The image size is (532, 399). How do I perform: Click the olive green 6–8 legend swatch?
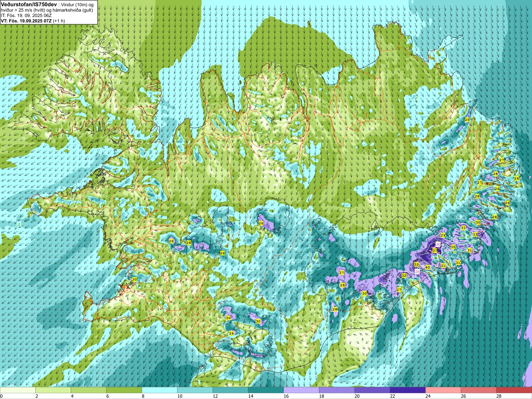124,390
